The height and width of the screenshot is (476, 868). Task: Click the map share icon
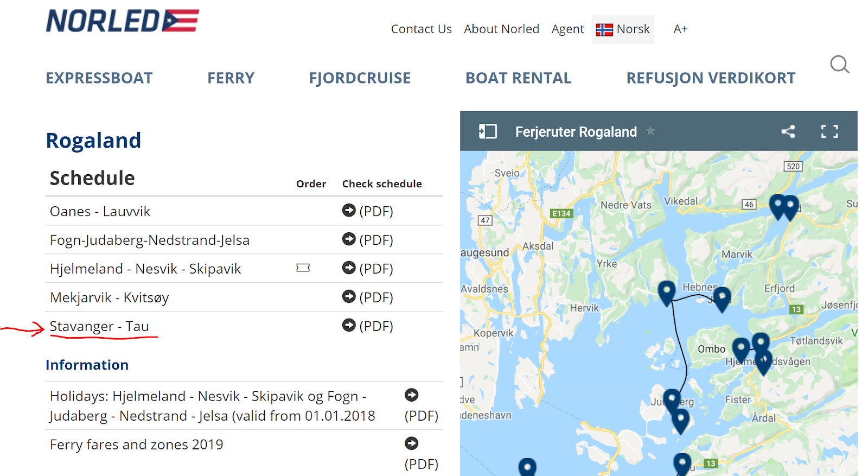pos(788,131)
